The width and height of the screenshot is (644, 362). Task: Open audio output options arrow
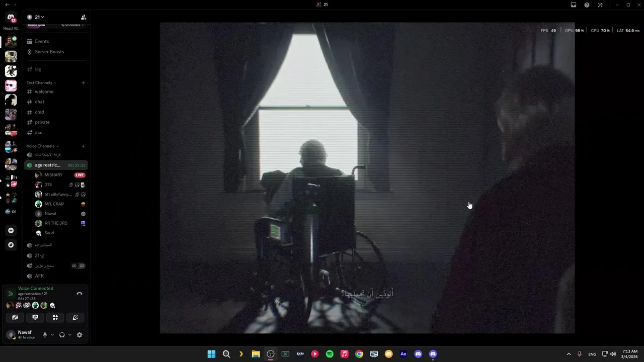coord(69,335)
